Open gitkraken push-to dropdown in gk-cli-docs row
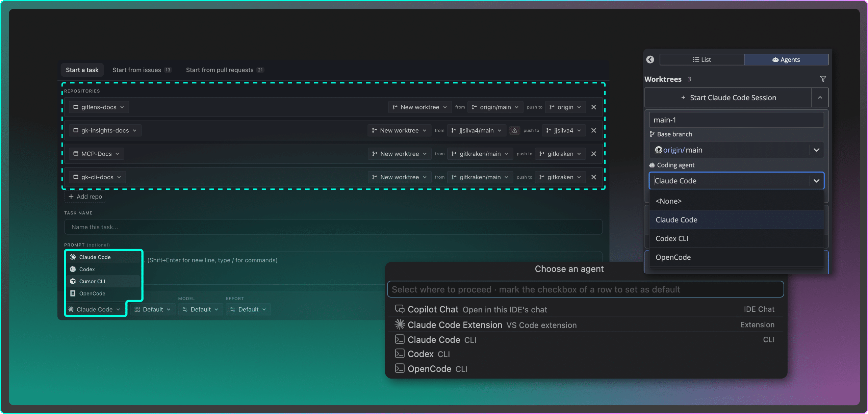 pos(560,177)
